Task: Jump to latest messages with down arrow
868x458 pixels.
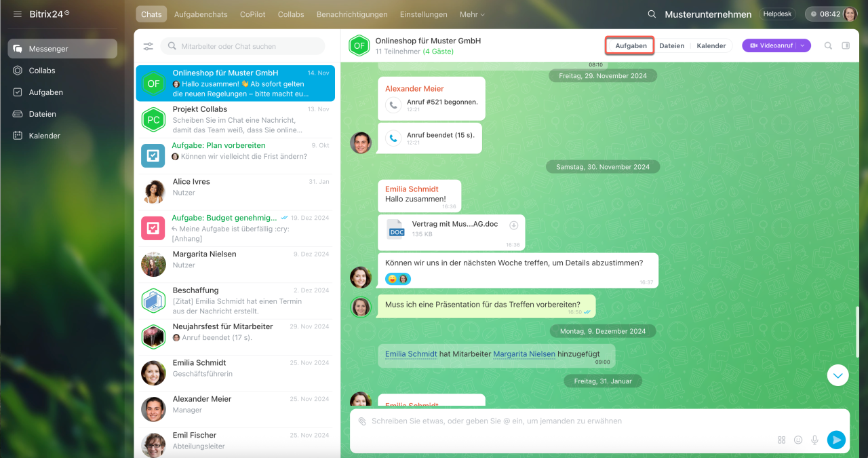Action: pyautogui.click(x=838, y=375)
